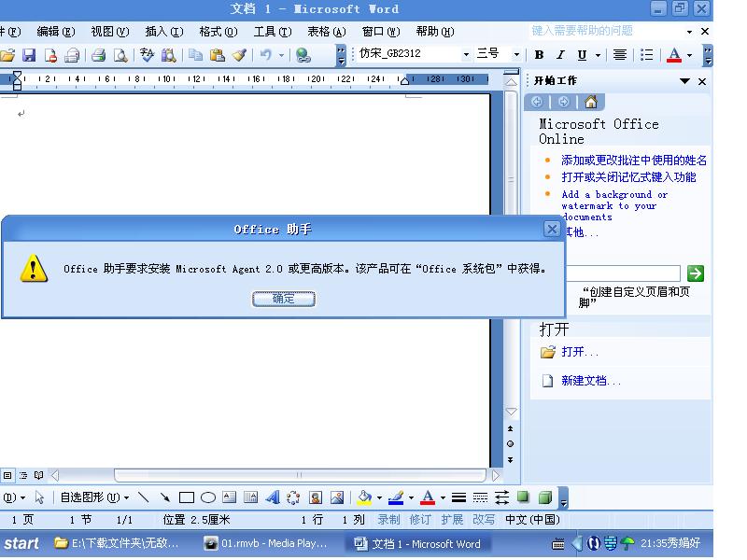Toggle 3-D Style on drawing toolbar

pos(545,497)
